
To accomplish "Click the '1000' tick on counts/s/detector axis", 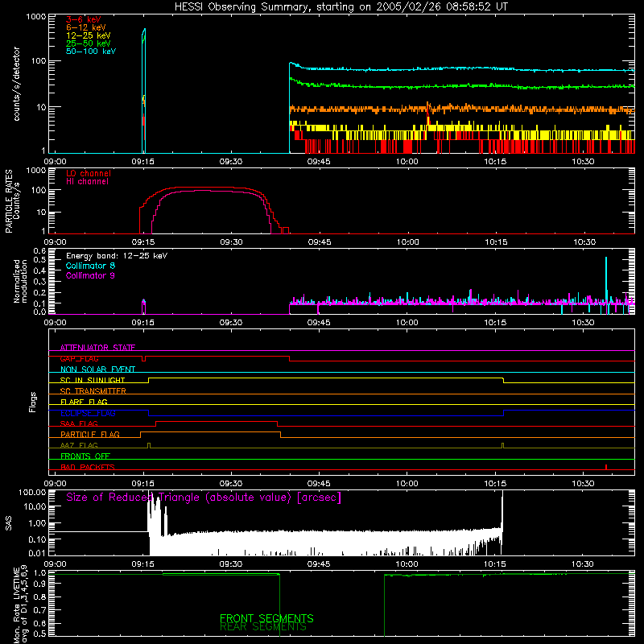I will pyautogui.click(x=36, y=16).
